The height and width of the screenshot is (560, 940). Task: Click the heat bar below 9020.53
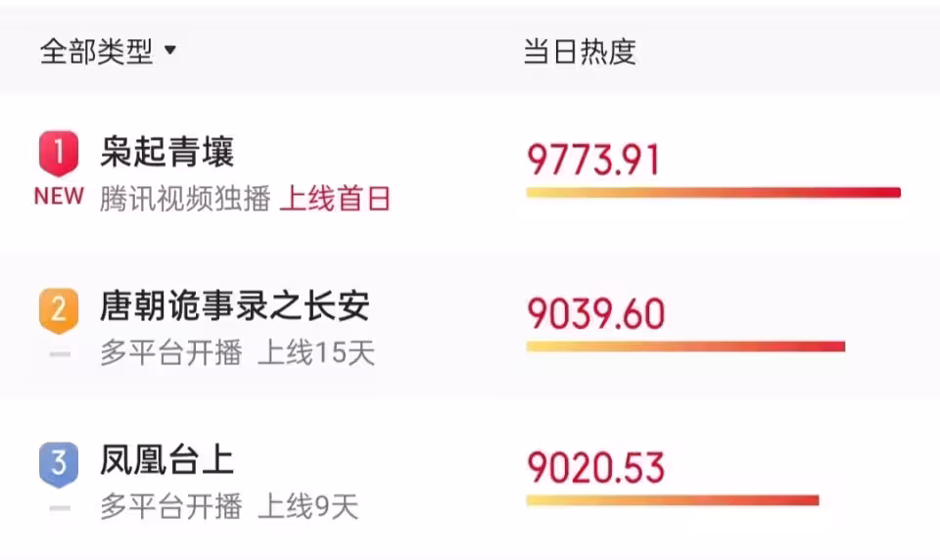[672, 500]
